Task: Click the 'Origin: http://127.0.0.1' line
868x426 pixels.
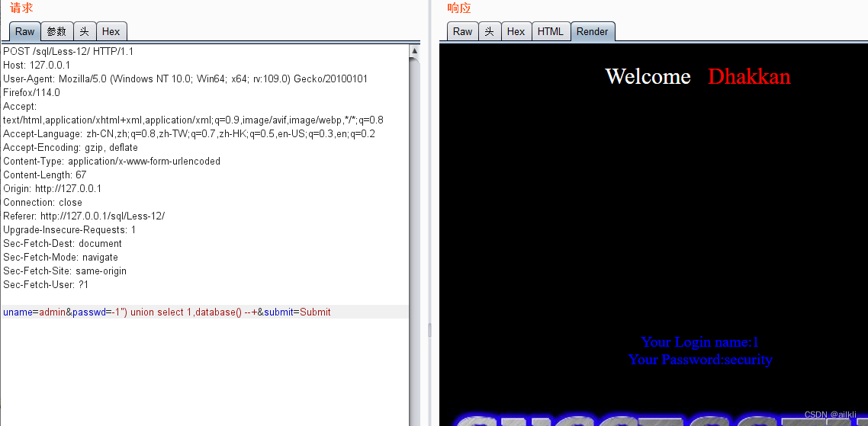Action: click(52, 189)
